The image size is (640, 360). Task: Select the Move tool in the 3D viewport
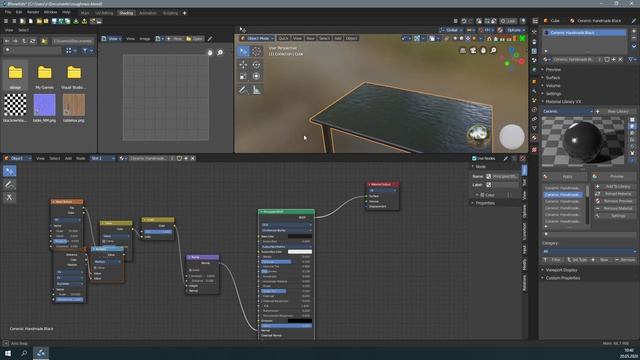[243, 64]
